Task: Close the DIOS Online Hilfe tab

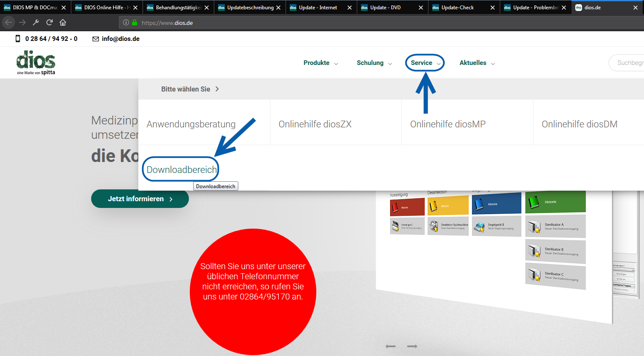Action: coord(135,8)
